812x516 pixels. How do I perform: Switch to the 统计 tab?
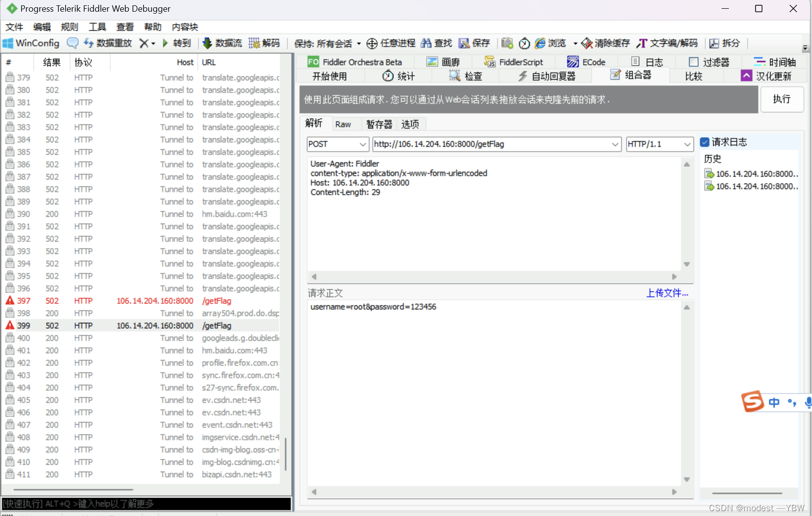(399, 76)
